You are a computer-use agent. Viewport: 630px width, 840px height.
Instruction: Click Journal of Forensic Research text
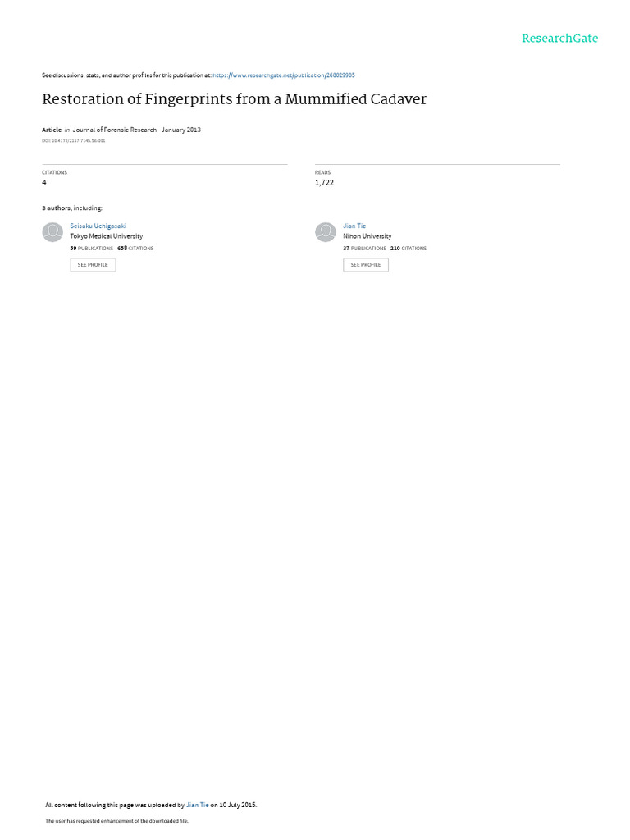[115, 130]
